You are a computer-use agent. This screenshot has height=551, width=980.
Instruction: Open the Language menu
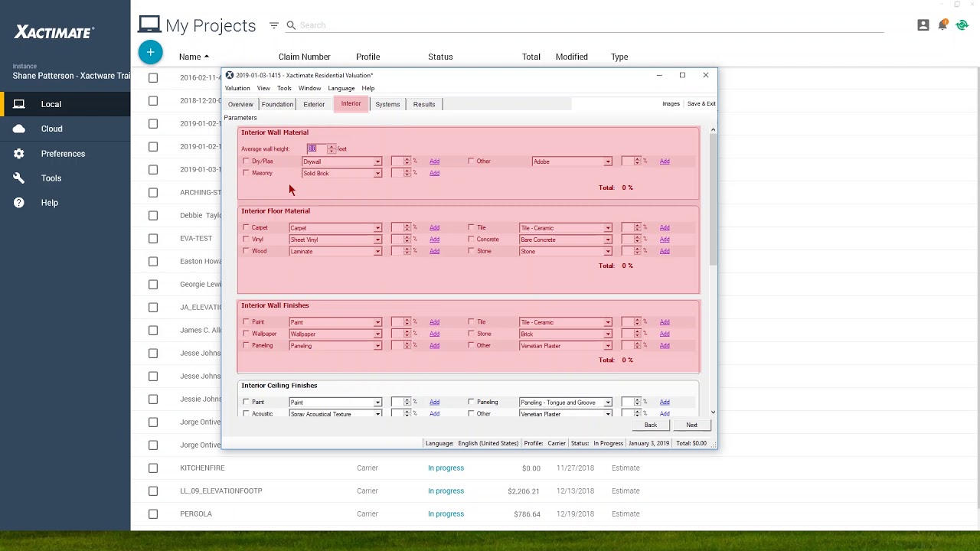coord(341,88)
